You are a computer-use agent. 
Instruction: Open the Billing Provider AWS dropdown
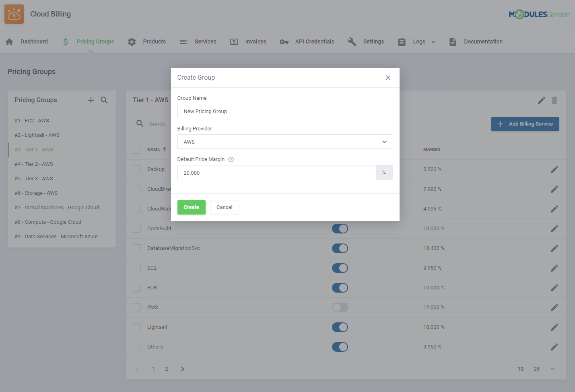click(285, 142)
